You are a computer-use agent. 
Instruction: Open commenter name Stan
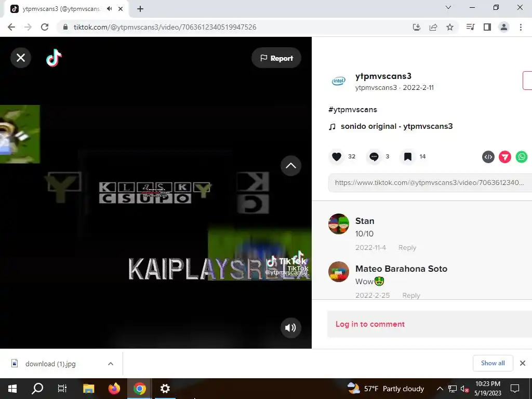(365, 221)
